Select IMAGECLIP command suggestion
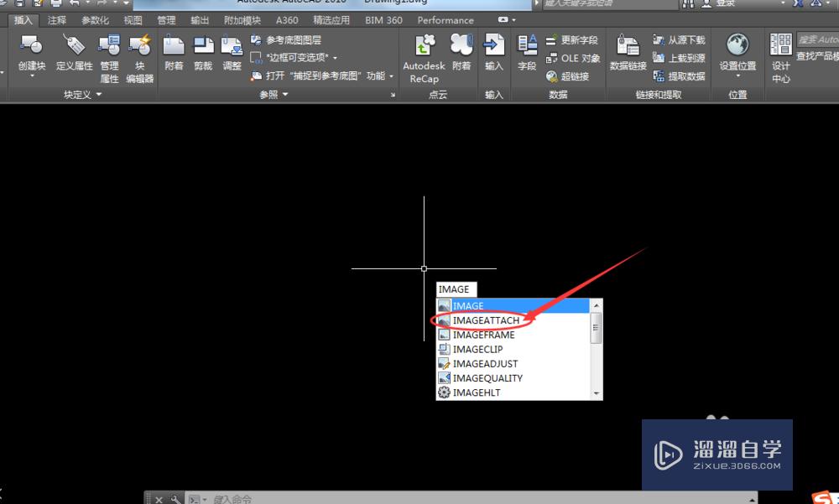 pyautogui.click(x=513, y=349)
